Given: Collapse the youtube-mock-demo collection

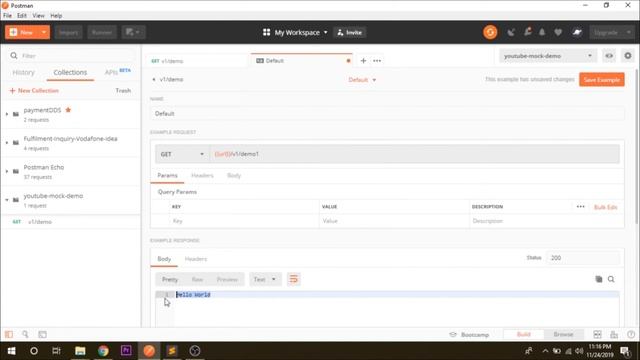Looking at the screenshot, I should tap(7, 200).
